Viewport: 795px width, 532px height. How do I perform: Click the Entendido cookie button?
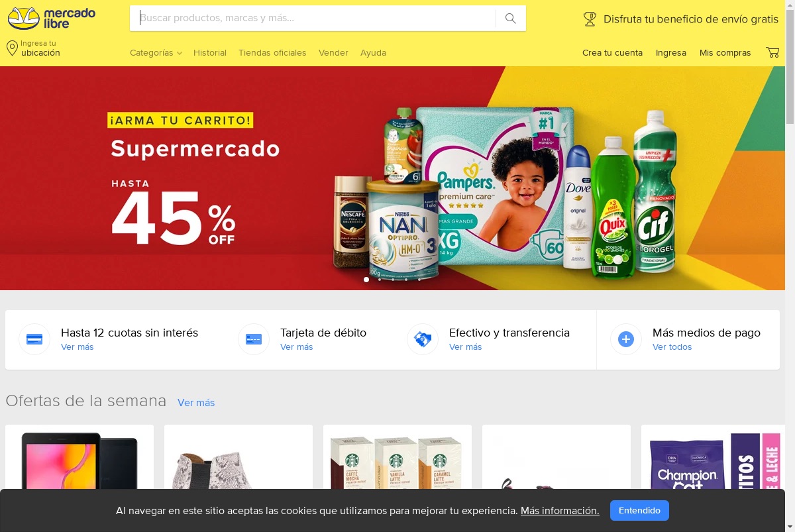(x=639, y=511)
